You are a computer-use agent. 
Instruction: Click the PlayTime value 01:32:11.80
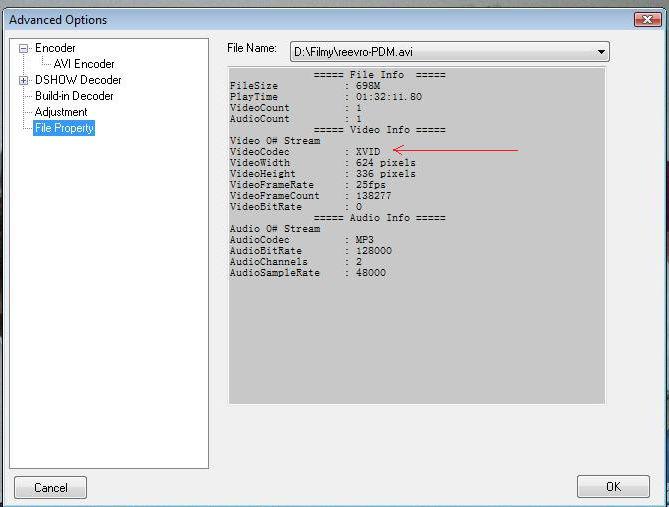pos(389,97)
